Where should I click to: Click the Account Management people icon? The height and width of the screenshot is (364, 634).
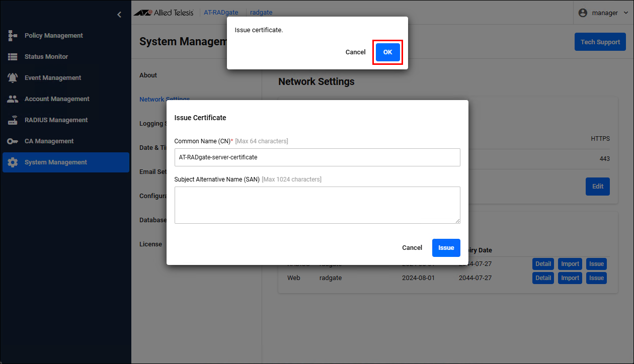(x=13, y=99)
